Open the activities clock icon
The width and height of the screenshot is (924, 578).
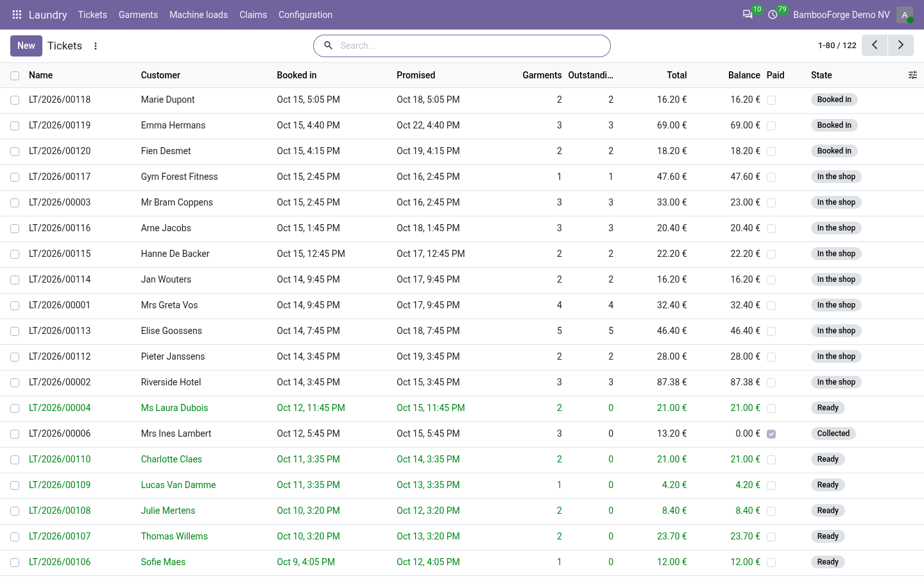(x=773, y=15)
